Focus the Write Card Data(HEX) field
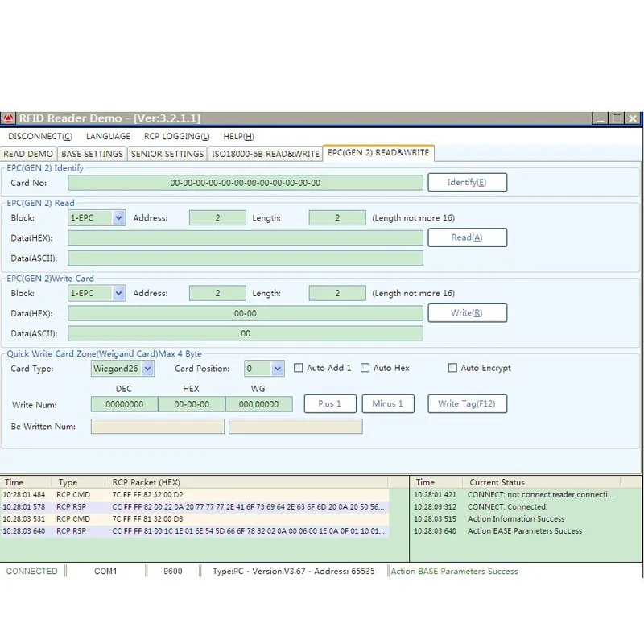644x644 pixels. coord(245,313)
